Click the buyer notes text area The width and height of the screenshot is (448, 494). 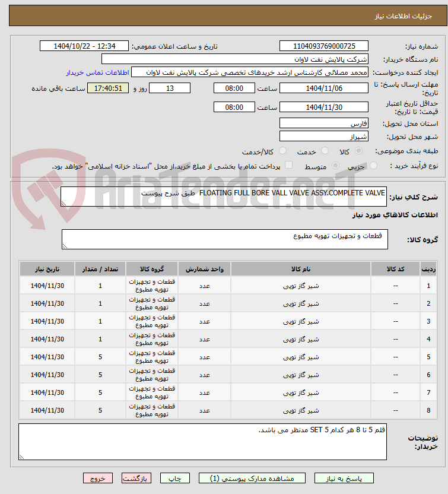tap(202, 442)
